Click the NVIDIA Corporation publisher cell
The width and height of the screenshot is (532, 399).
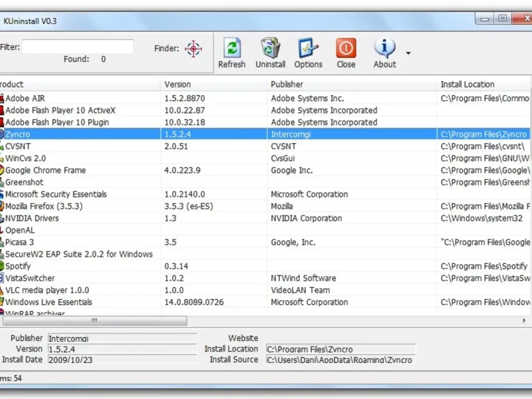pyautogui.click(x=307, y=218)
